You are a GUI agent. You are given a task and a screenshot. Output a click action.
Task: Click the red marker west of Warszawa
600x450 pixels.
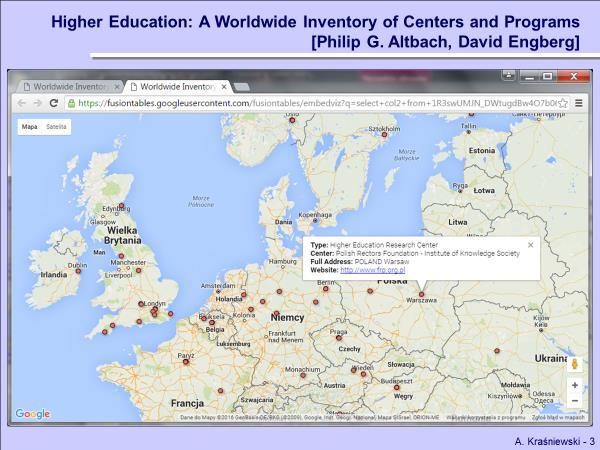click(x=370, y=291)
